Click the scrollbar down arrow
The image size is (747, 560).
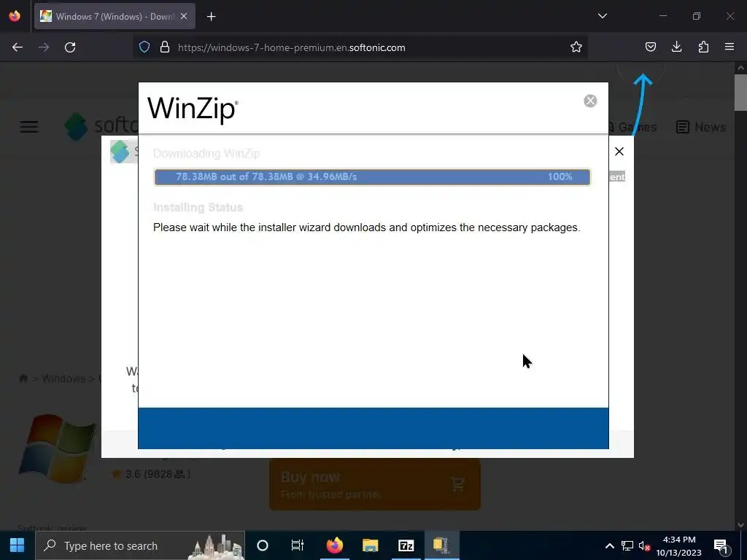740,525
